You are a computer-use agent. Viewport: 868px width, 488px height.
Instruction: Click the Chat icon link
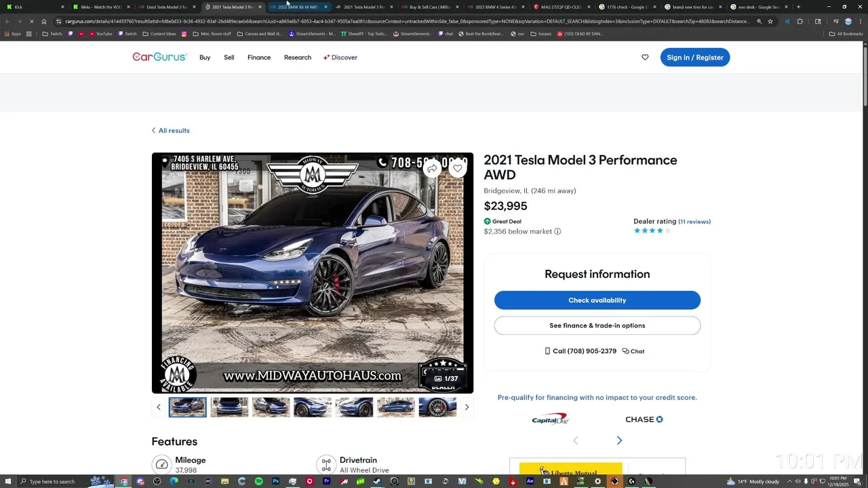pyautogui.click(x=633, y=351)
